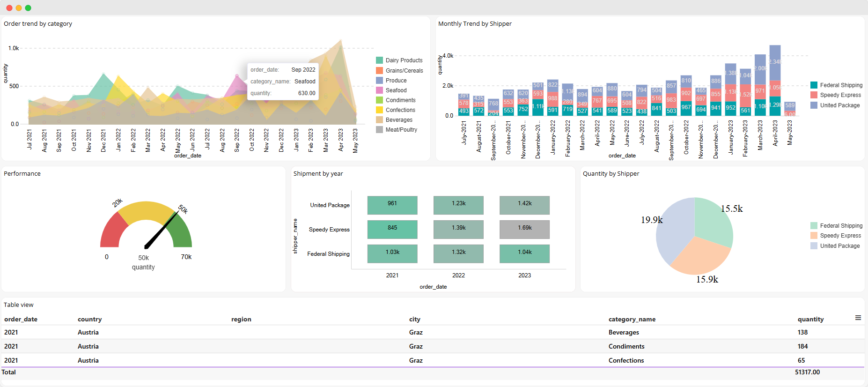This screenshot has height=387, width=868.
Task: Select the Condiments row in table
Action: [x=433, y=346]
